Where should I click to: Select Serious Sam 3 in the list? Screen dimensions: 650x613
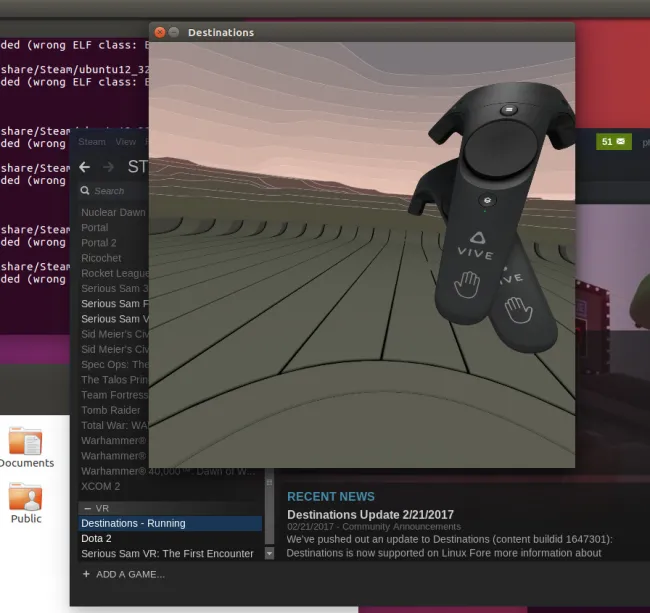point(115,288)
